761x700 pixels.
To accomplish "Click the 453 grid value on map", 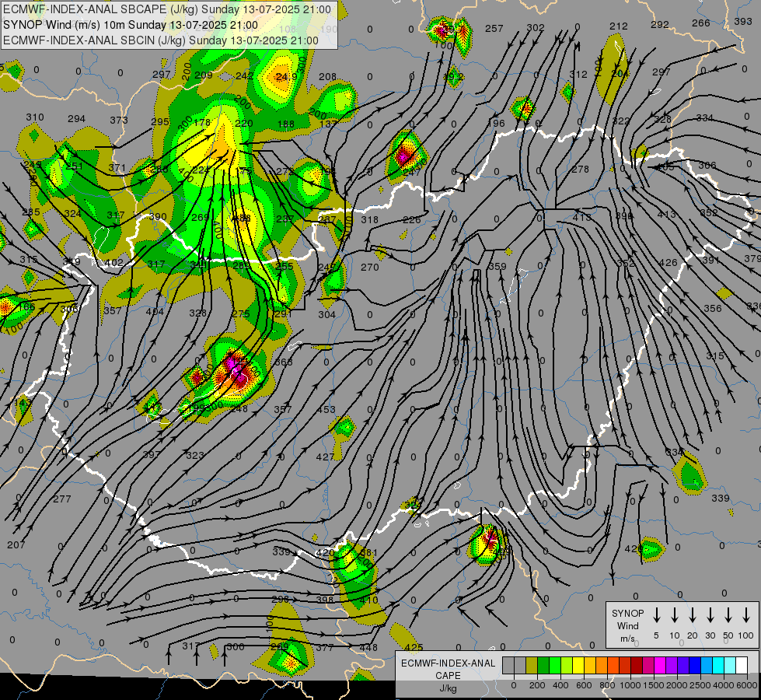I will tap(326, 410).
